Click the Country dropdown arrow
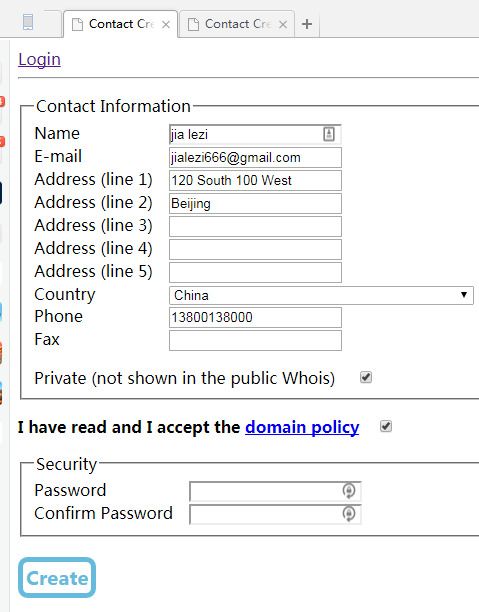 coord(464,295)
